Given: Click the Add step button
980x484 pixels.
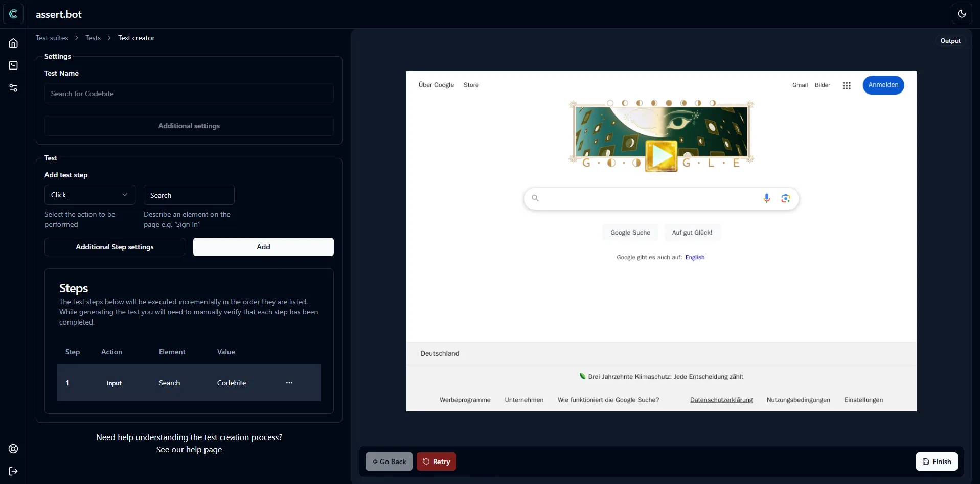Looking at the screenshot, I should pyautogui.click(x=263, y=247).
